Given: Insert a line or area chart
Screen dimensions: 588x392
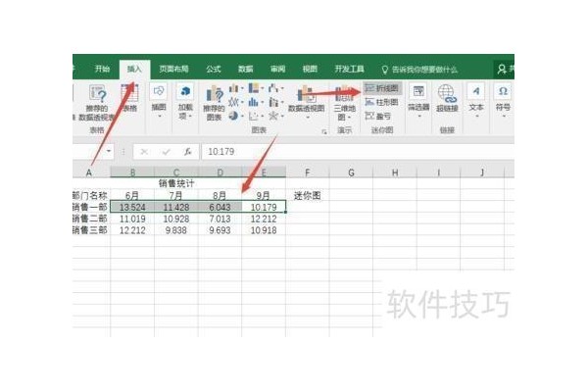Looking at the screenshot, I should click(x=236, y=102).
